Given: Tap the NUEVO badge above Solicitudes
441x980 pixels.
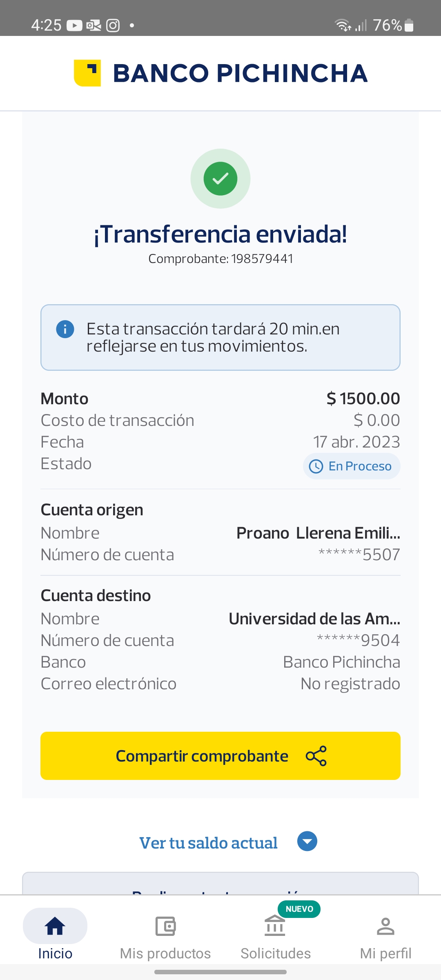Looking at the screenshot, I should 299,909.
